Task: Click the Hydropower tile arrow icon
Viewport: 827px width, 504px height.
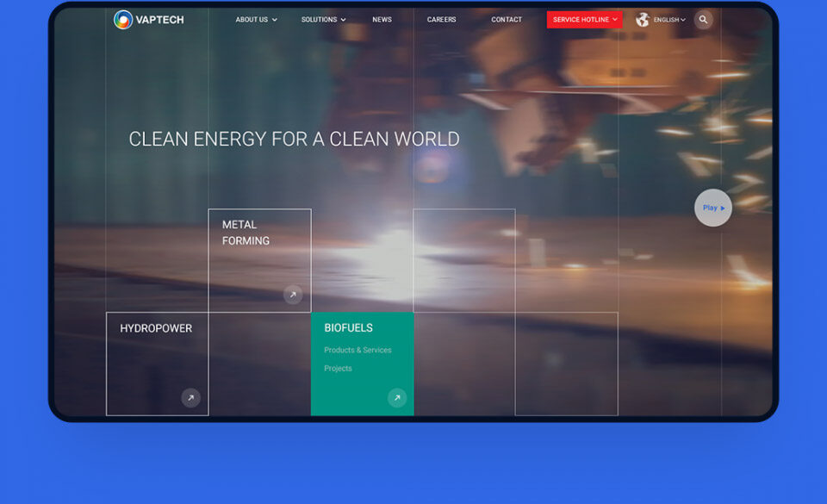Action: [190, 398]
